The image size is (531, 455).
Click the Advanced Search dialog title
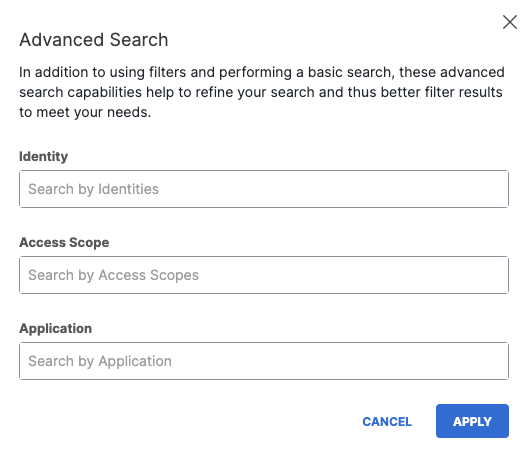94,40
